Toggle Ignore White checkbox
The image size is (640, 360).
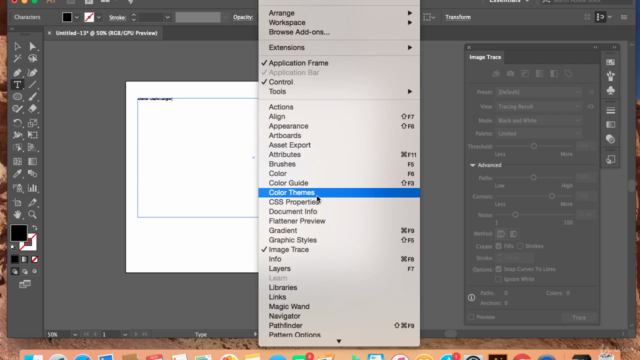coord(498,279)
